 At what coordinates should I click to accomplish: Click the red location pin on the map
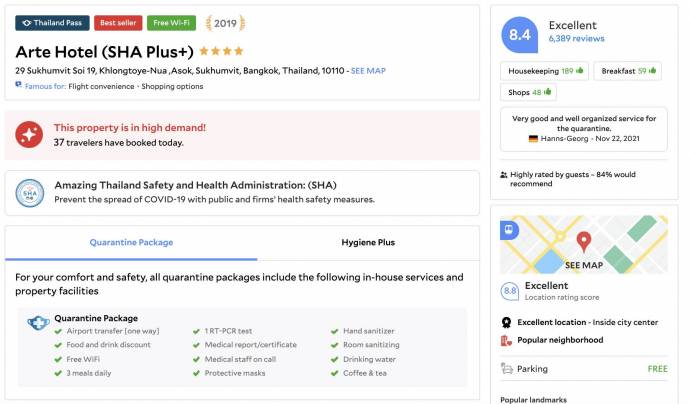584,241
